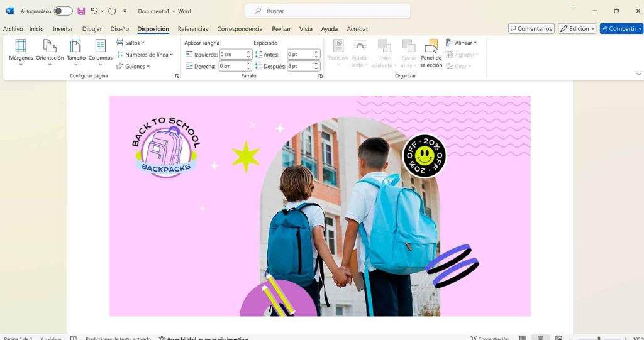The width and height of the screenshot is (644, 340).
Task: Click the Después spacing field
Action: pyautogui.click(x=301, y=66)
